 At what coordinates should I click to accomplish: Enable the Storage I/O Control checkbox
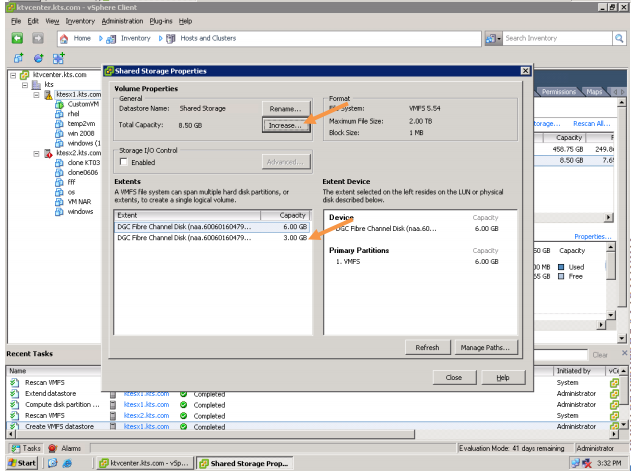124,161
